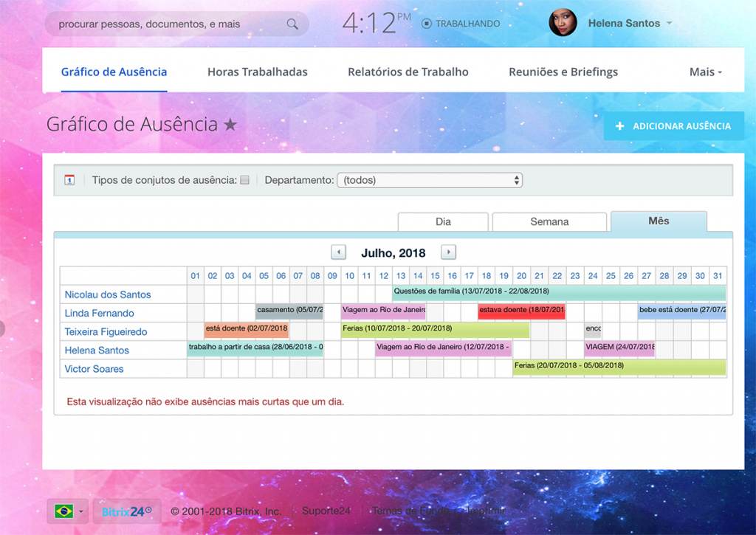756x535 pixels.
Task: Switch to Dia view tab
Action: click(443, 221)
